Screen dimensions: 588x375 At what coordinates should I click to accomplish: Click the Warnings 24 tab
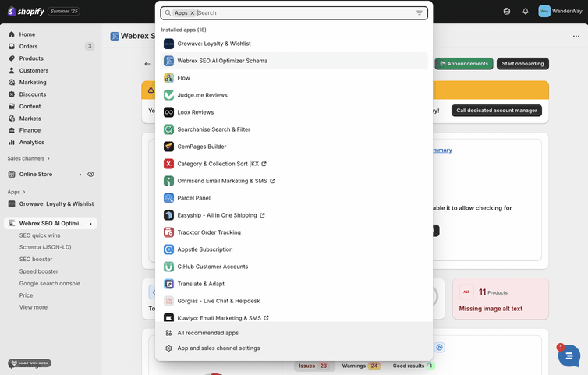(361, 366)
